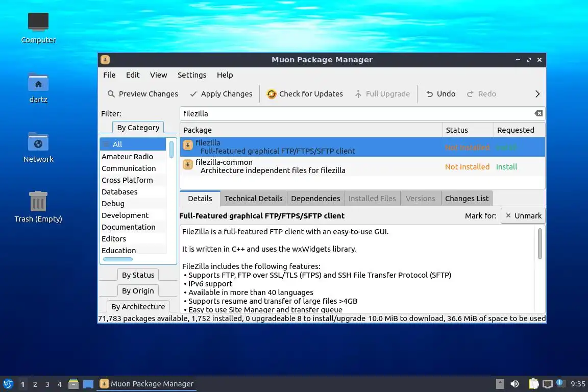The height and width of the screenshot is (392, 588).
Task: Switch to the Technical Details tab
Action: (x=254, y=199)
